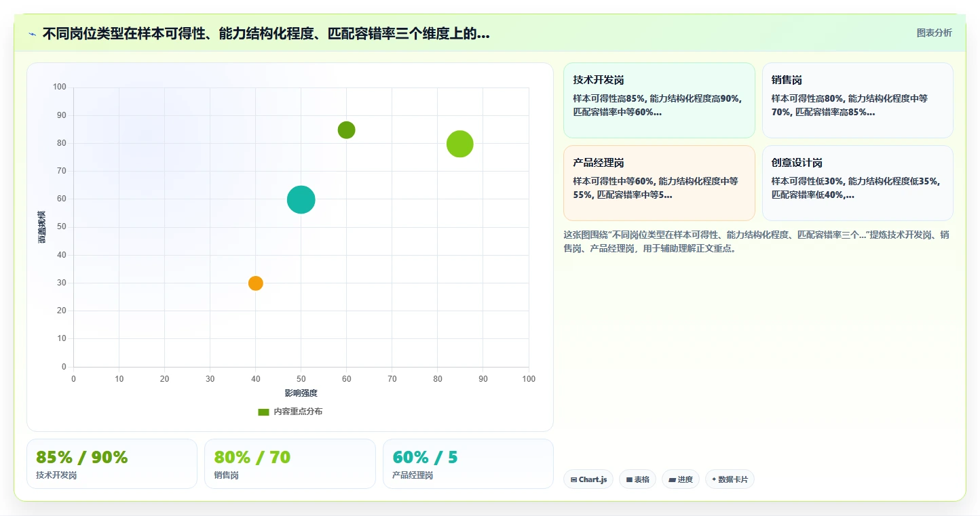
Task: Open the 技术开发岗 card
Action: pos(659,100)
